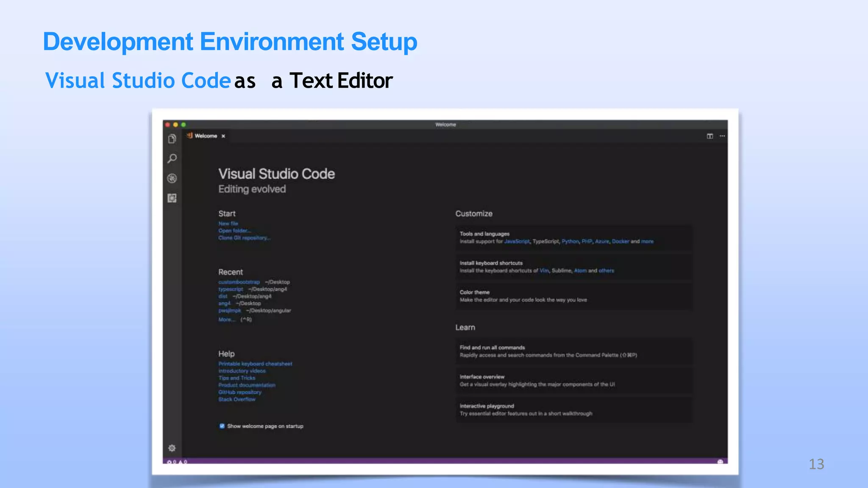Click the Python language support link
868x488 pixels.
pos(570,241)
